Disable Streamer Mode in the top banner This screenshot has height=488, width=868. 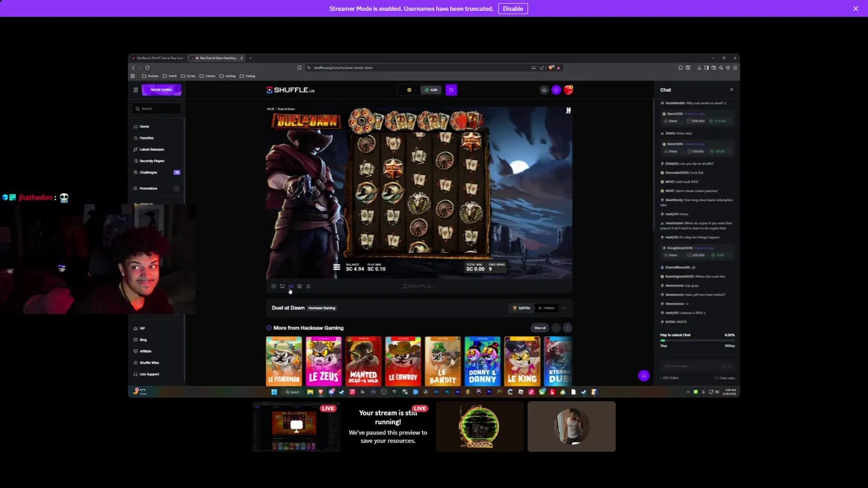point(513,9)
